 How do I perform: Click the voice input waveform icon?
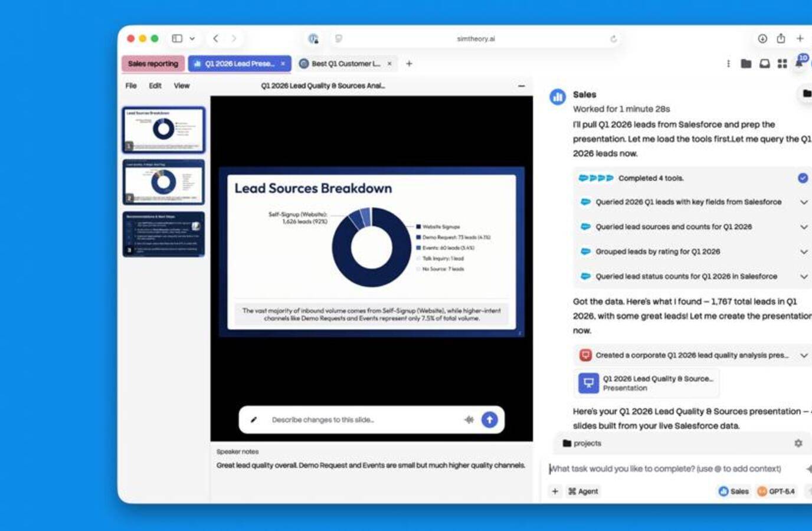[469, 419]
